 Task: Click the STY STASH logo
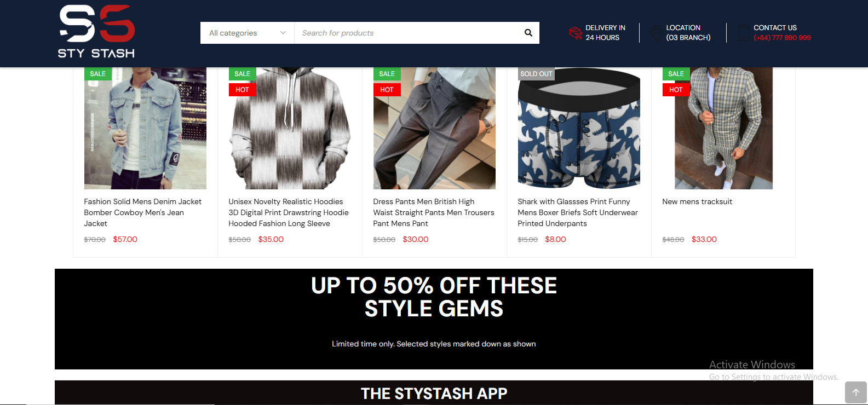click(96, 32)
